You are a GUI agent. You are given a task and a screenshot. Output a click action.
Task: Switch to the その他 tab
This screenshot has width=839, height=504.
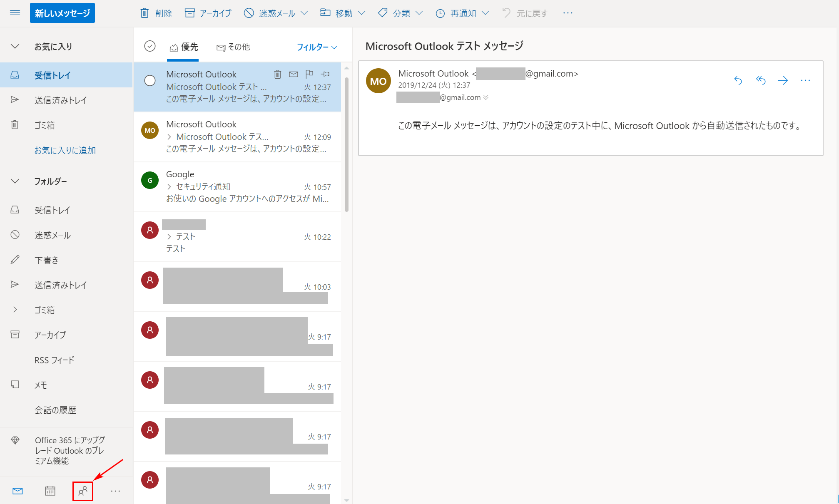234,47
